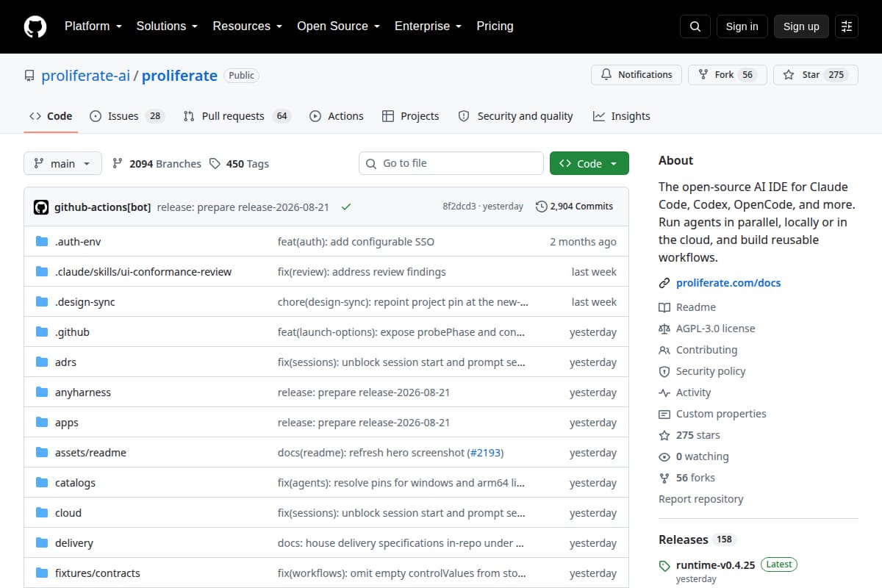Image resolution: width=882 pixels, height=588 pixels.
Task: Expand the Solutions menu
Action: 167,26
